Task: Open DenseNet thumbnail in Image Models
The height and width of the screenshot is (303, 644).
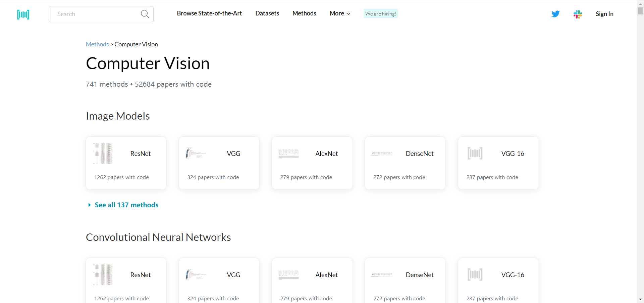Action: pos(382,154)
